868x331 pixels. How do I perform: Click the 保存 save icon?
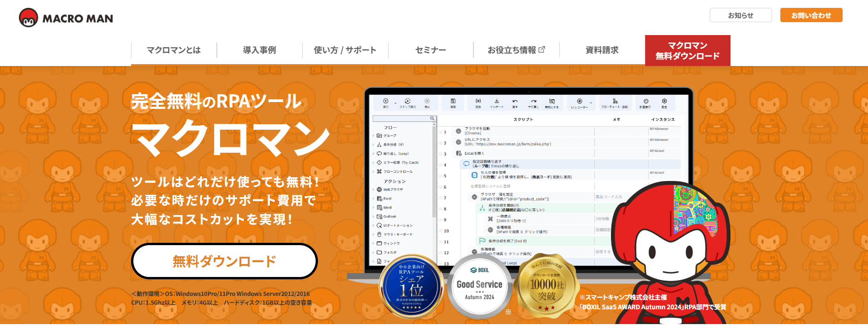453,101
